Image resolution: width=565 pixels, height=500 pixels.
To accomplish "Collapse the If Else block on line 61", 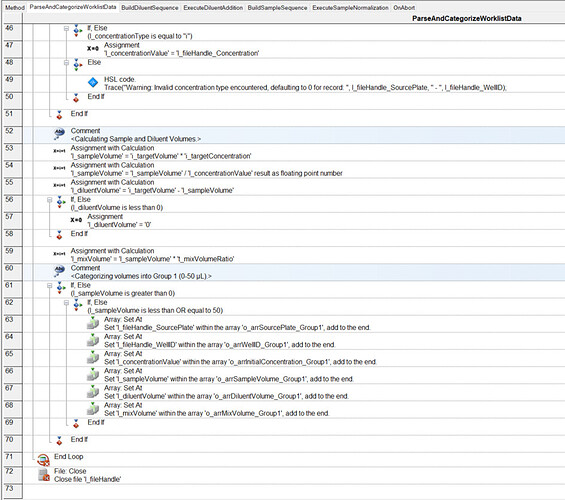I will coord(50,286).
